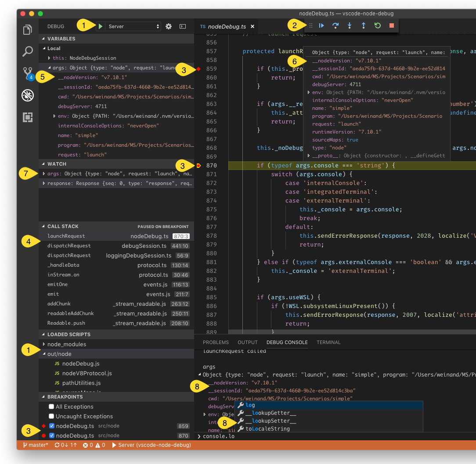Disable the nodeDebug.ts breakpoint at line 859
The image size is (476, 464).
51,426
